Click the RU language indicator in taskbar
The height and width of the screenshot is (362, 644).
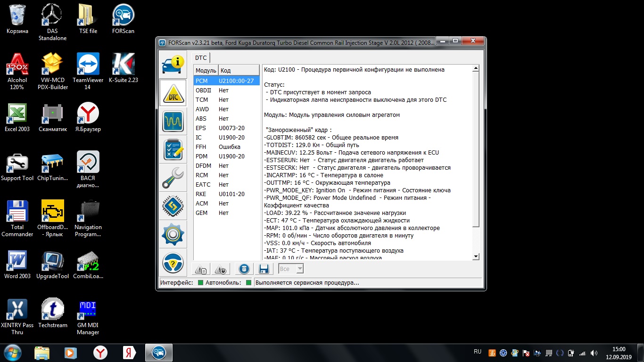coord(478,352)
